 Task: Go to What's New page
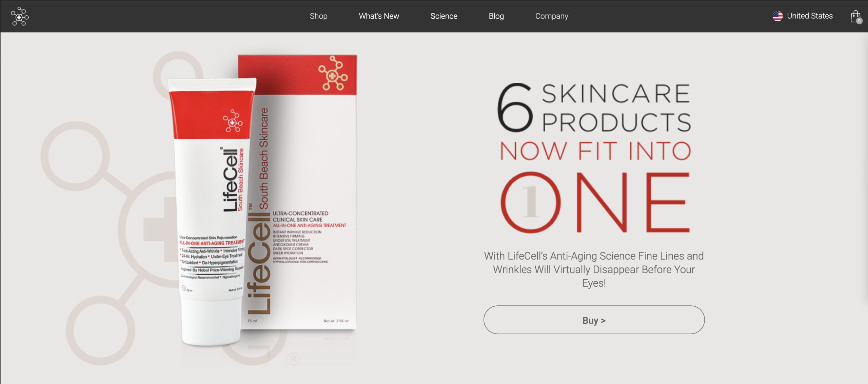379,16
